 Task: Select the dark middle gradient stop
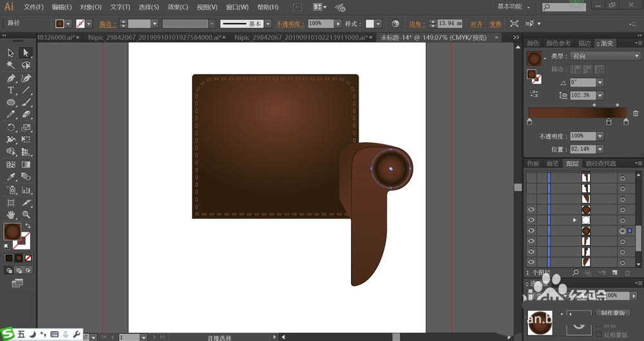point(609,122)
